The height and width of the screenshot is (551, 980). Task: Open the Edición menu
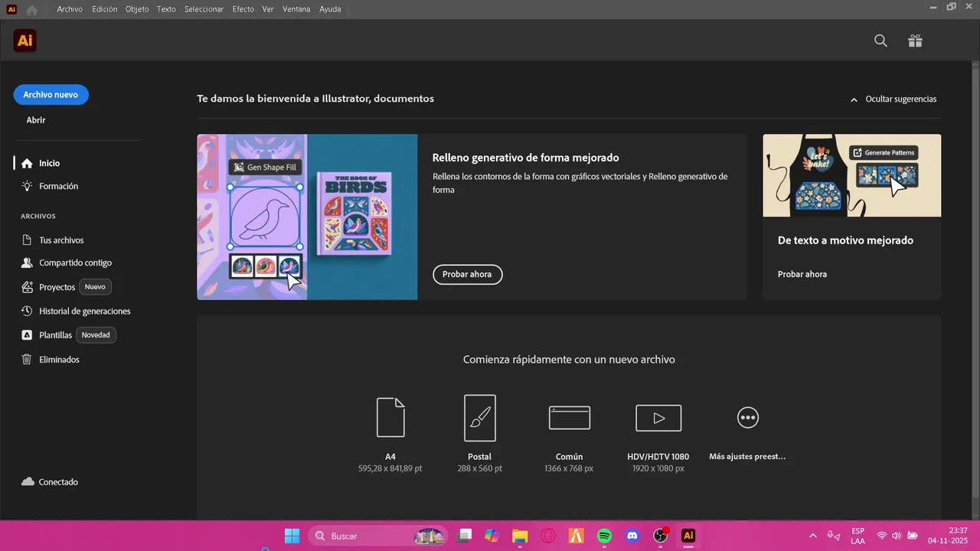[x=105, y=9]
